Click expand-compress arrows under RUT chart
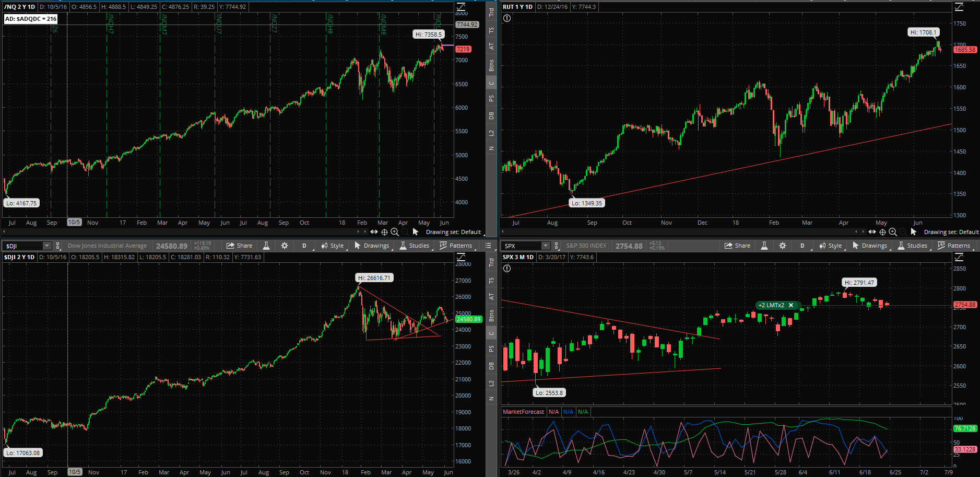The image size is (980, 477). click(x=872, y=232)
